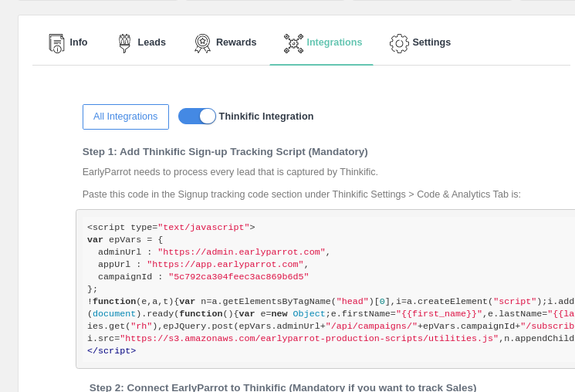Click the Integrations gear-network icon
The image size is (575, 392).
pyautogui.click(x=293, y=43)
